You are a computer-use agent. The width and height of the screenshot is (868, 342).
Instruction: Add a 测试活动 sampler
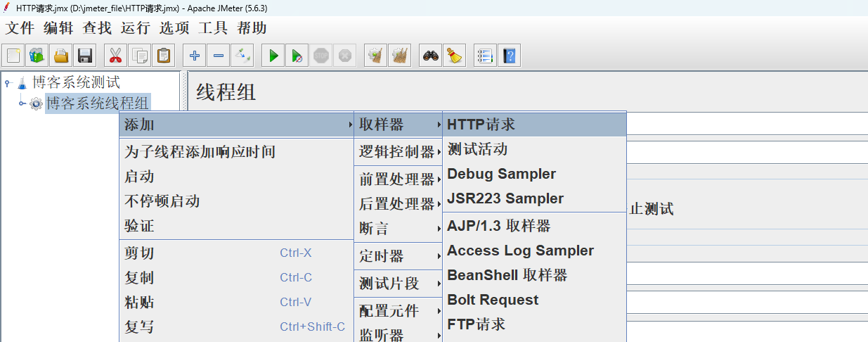(x=534, y=149)
